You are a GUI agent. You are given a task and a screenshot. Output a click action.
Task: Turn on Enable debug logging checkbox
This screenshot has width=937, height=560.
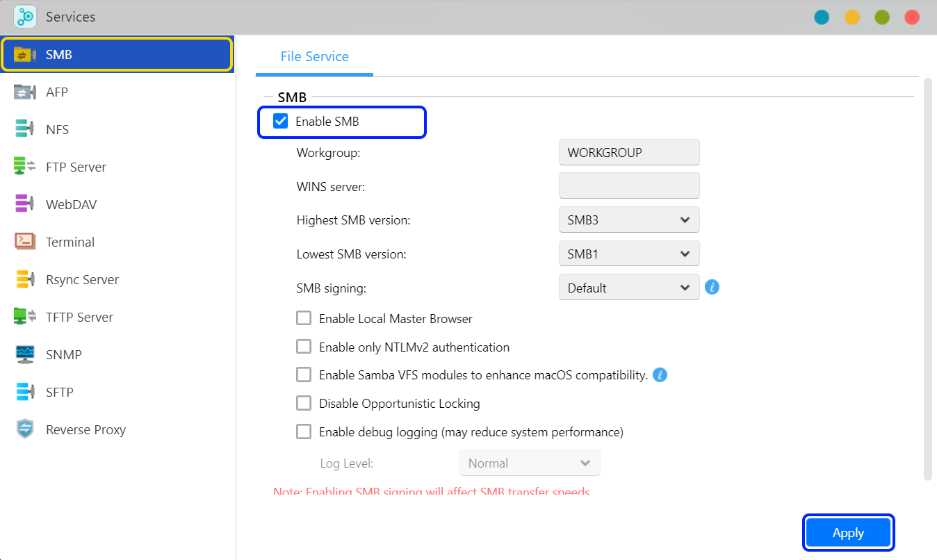tap(304, 431)
